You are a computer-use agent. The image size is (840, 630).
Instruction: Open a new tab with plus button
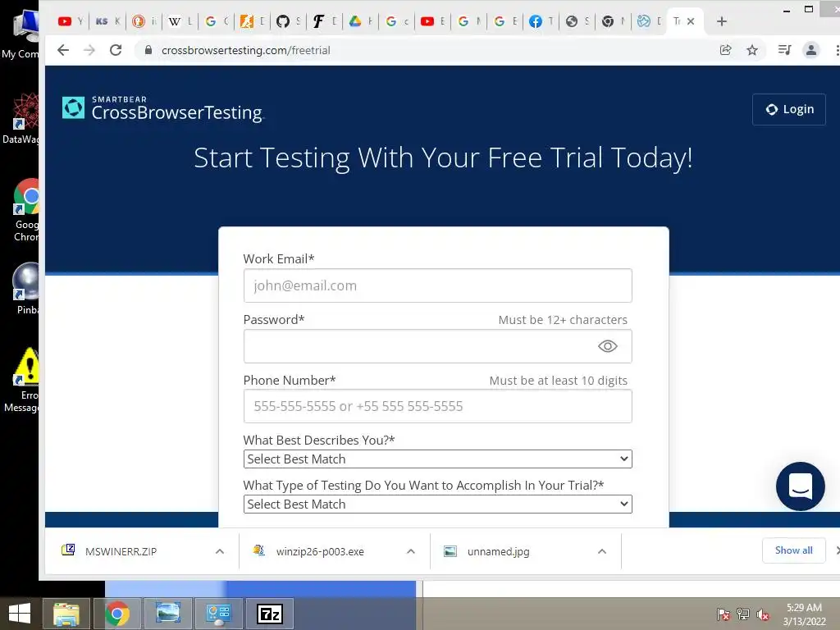point(722,21)
